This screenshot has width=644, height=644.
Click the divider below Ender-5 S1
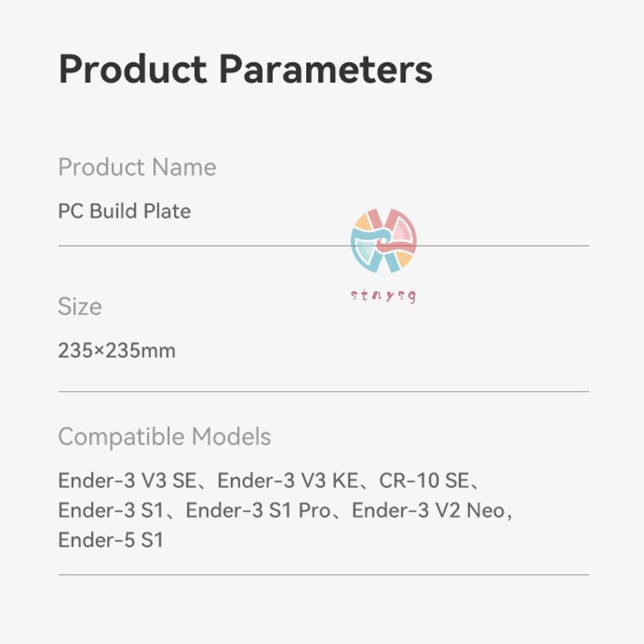click(324, 574)
